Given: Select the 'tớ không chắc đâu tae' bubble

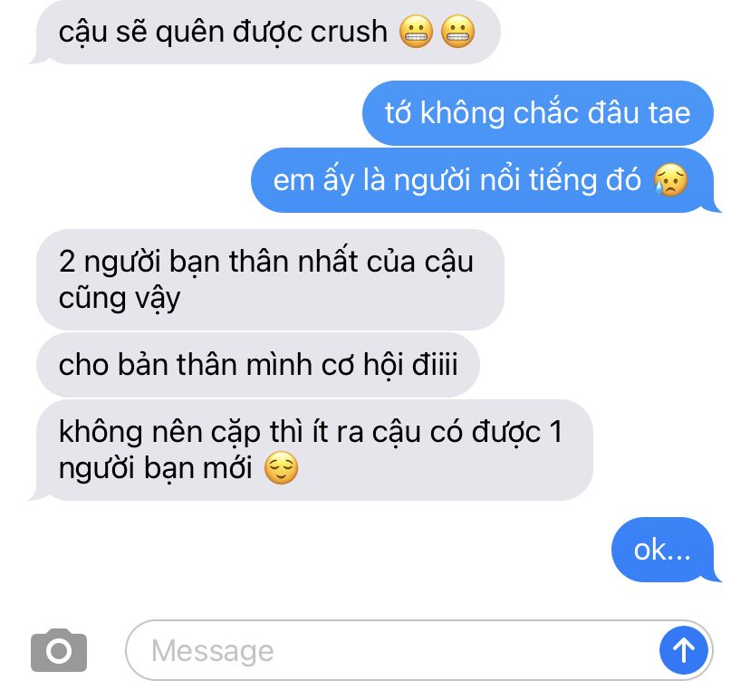Looking at the screenshot, I should pos(538,113).
